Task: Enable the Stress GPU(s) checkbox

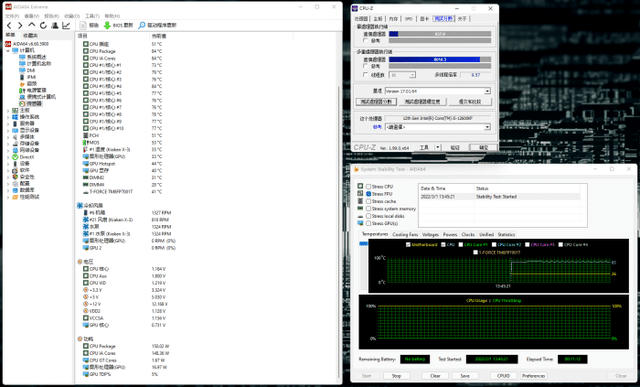Action: [369, 223]
